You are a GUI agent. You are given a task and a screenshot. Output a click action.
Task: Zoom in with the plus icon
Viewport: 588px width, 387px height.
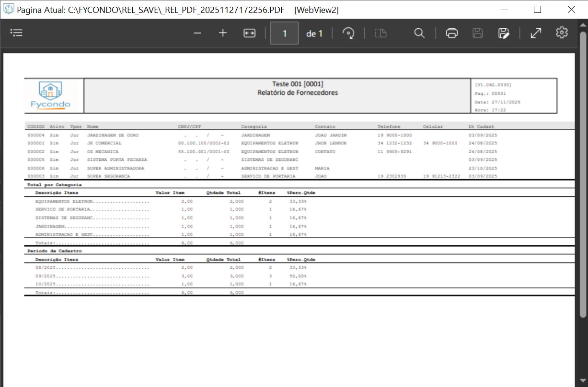tap(223, 33)
